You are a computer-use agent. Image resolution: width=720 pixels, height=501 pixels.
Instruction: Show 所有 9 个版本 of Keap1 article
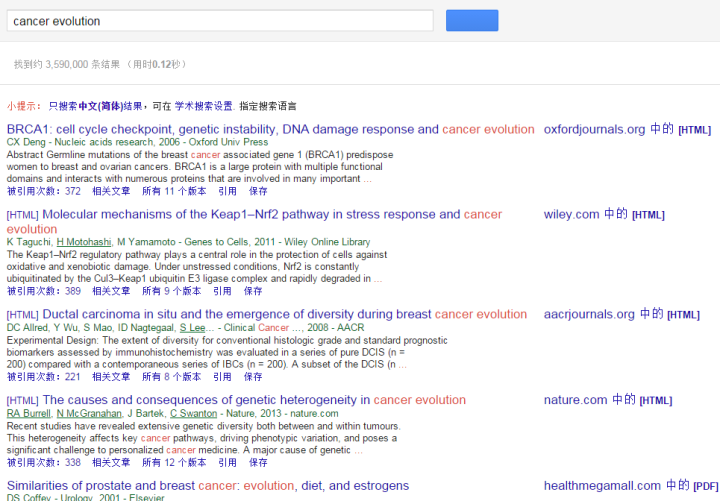pyautogui.click(x=171, y=291)
